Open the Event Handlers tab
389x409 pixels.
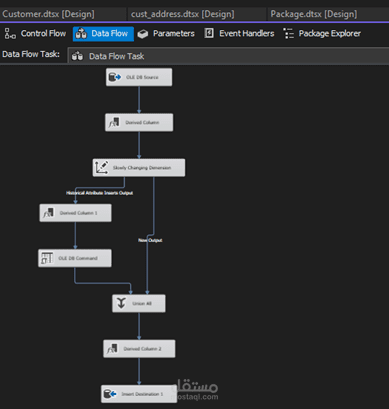point(239,34)
